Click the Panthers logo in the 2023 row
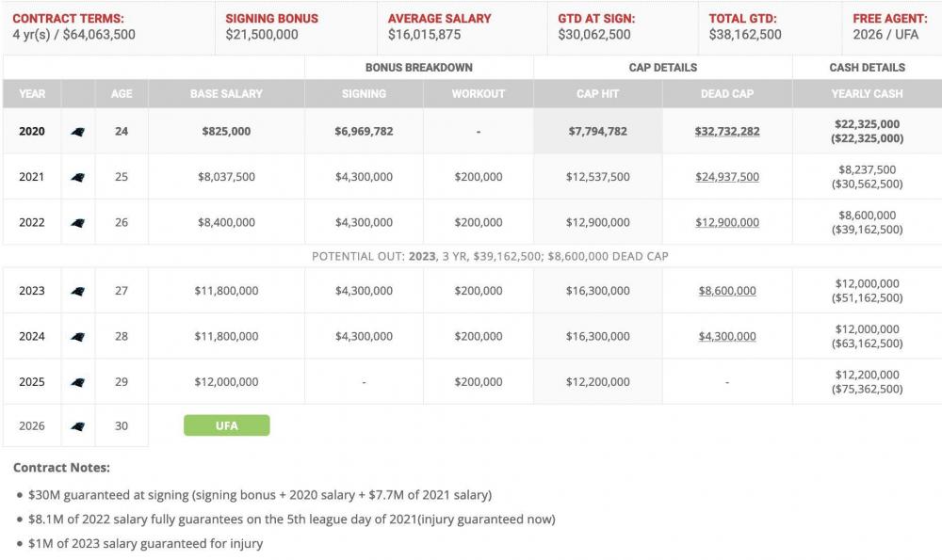Screen dimensions: 942x560 77,291
